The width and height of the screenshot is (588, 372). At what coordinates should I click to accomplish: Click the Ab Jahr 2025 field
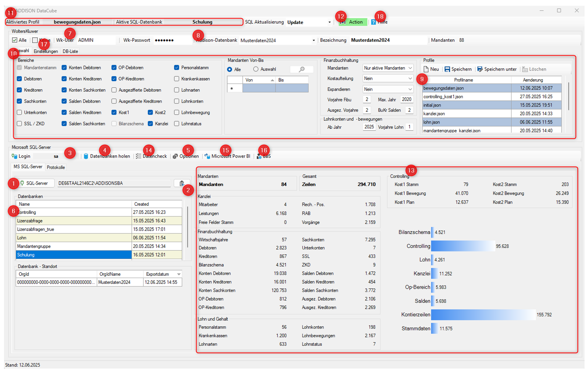point(369,127)
